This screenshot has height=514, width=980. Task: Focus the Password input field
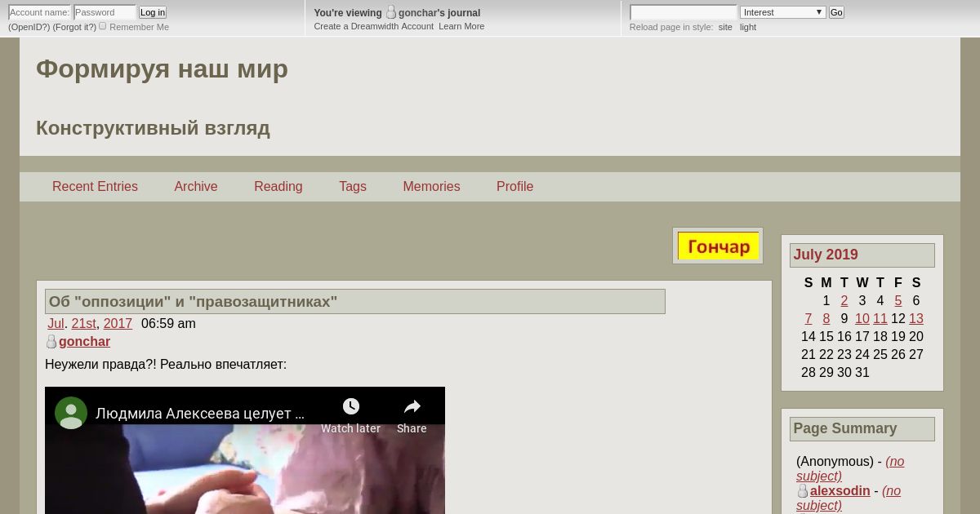(105, 12)
